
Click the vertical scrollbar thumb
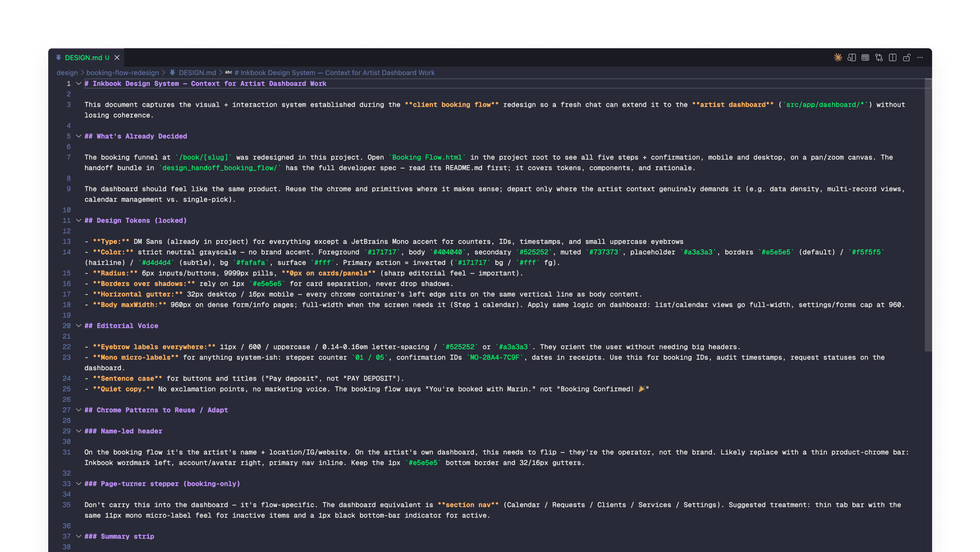[928, 215]
